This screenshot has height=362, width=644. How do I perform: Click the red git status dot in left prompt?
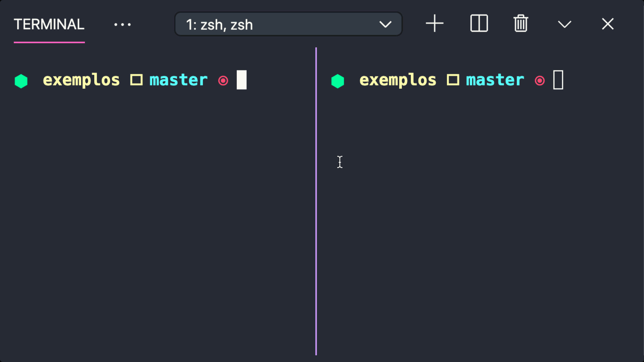[x=223, y=80]
